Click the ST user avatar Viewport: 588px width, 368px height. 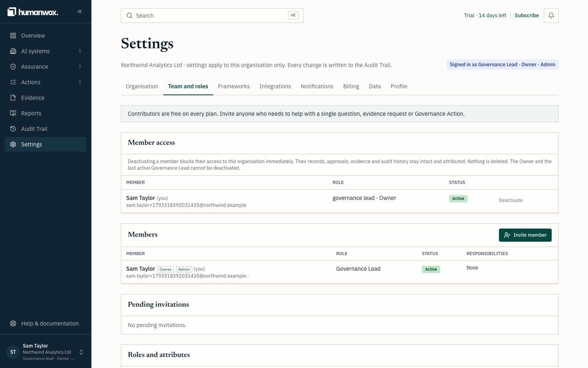(x=13, y=352)
